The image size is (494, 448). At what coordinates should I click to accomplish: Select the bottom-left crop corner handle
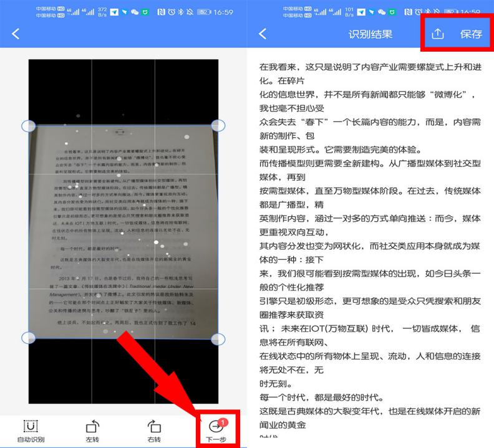pos(29,338)
